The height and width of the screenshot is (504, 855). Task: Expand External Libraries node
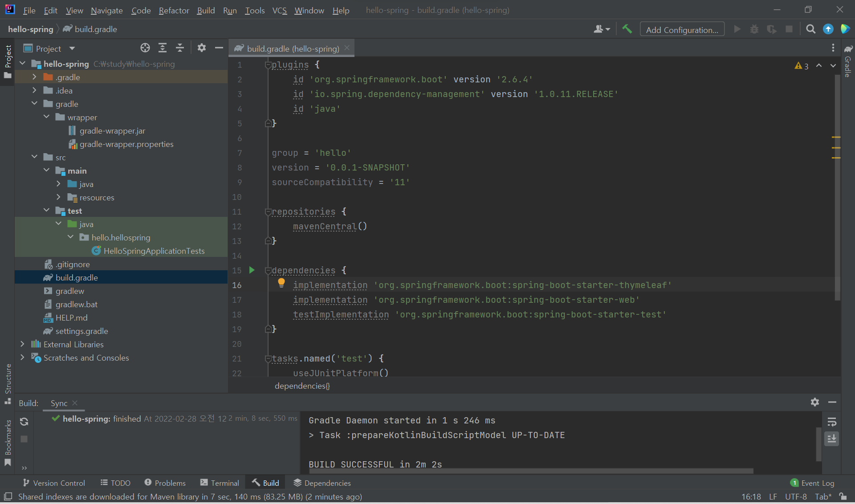pyautogui.click(x=22, y=344)
